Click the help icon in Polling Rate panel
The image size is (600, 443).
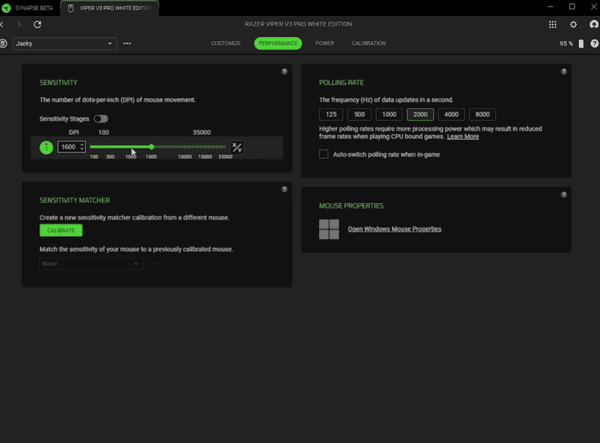tap(563, 72)
